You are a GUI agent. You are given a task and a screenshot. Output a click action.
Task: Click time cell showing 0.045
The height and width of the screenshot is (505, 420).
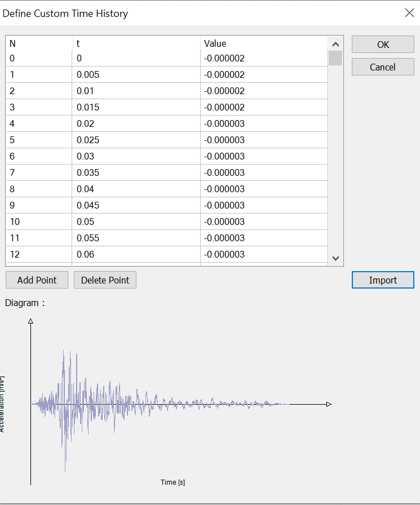click(136, 205)
